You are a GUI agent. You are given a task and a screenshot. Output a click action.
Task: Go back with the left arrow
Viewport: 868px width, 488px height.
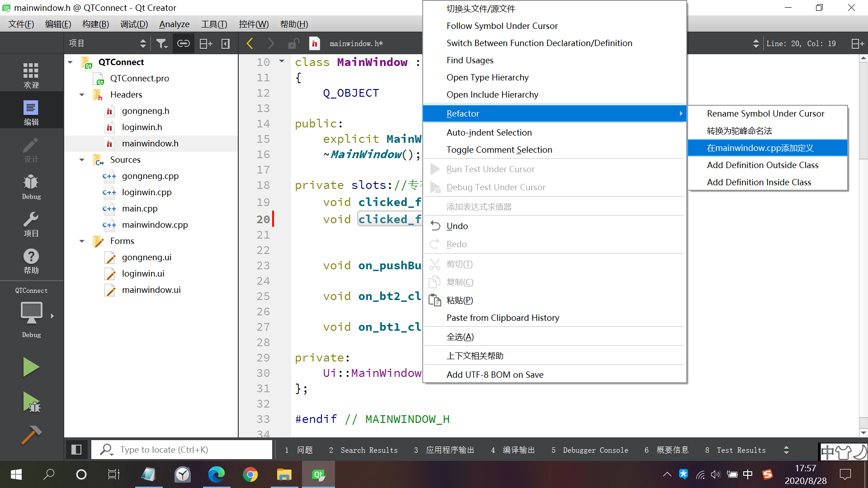[250, 43]
